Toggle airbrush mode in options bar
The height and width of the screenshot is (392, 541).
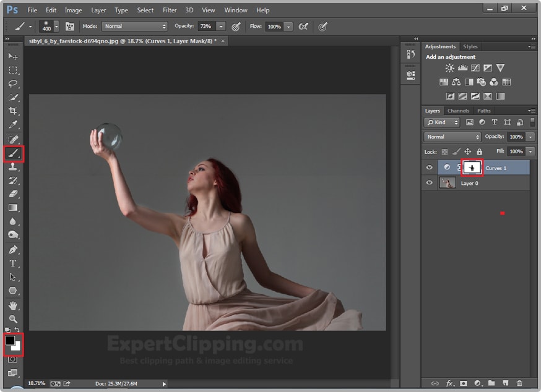coord(303,27)
